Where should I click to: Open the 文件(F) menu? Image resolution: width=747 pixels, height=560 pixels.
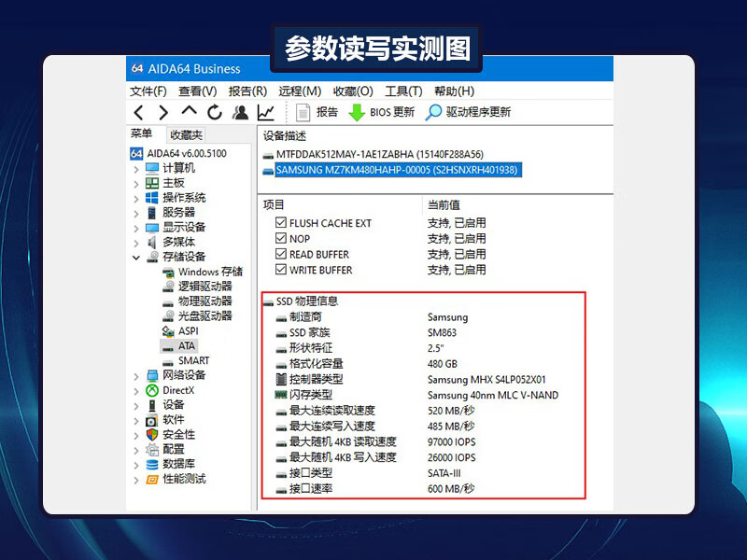(148, 91)
